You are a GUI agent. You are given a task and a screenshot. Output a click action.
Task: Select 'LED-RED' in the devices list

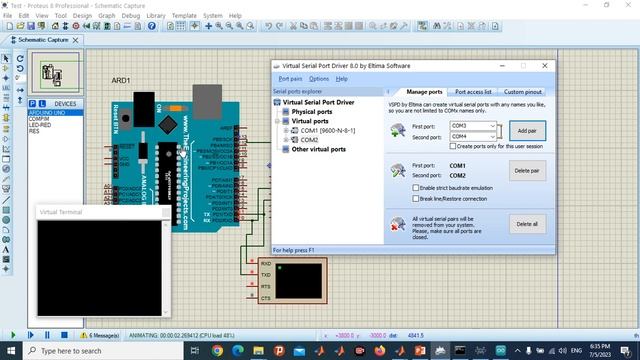click(40, 125)
